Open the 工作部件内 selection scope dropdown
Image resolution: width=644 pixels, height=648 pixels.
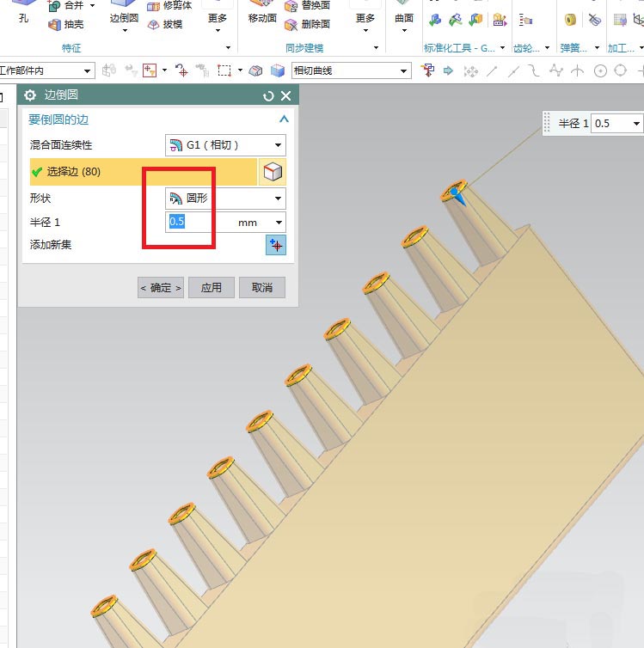tap(87, 71)
